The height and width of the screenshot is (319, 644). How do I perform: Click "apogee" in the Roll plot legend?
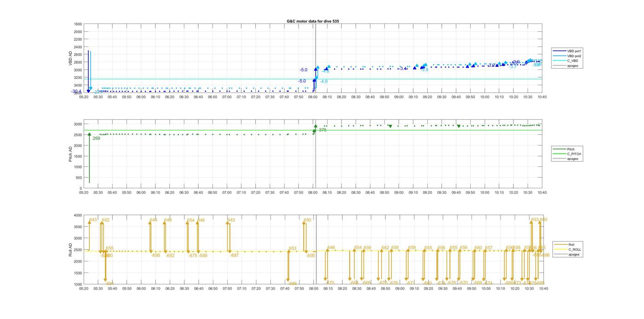[574, 254]
